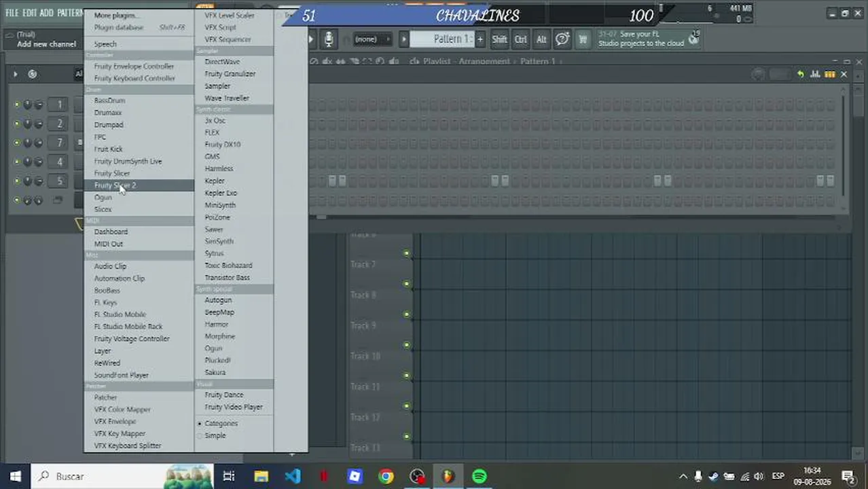Image resolution: width=868 pixels, height=489 pixels.
Task: Click the microphone recording icon in toolbar
Action: click(x=329, y=39)
